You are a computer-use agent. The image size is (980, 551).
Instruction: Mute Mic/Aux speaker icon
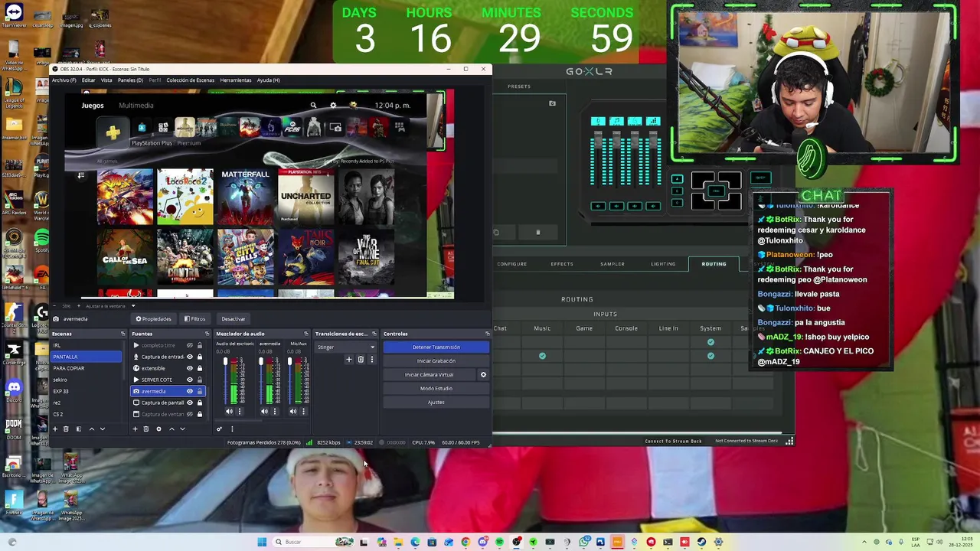tap(293, 411)
